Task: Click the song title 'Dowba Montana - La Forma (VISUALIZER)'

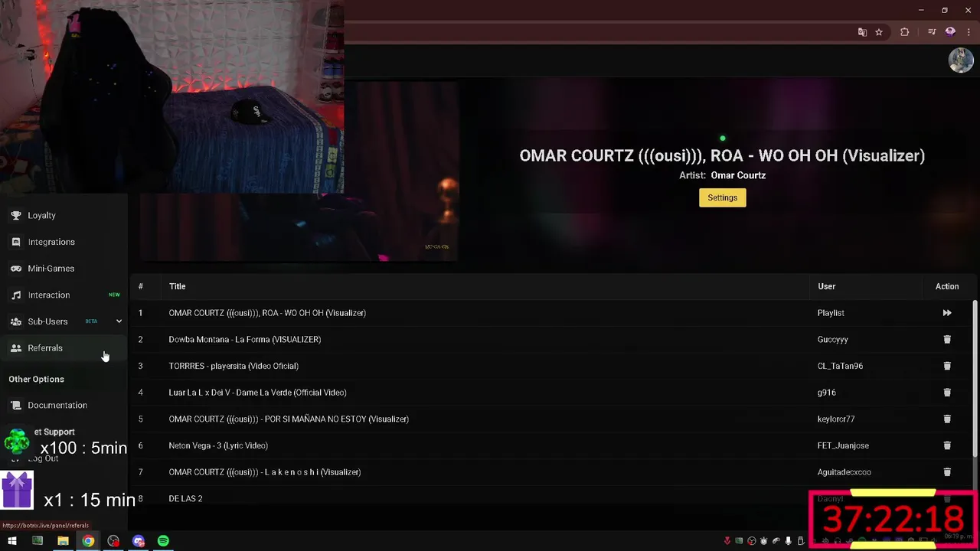Action: [x=245, y=339]
